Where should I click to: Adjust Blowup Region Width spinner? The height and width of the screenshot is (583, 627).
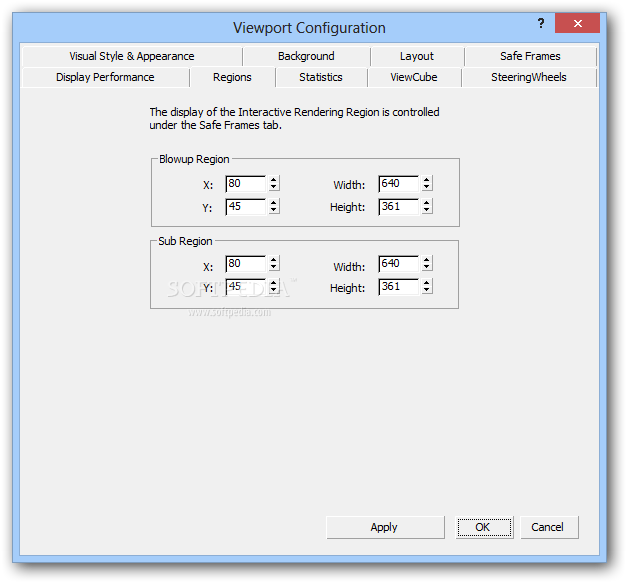pyautogui.click(x=427, y=184)
